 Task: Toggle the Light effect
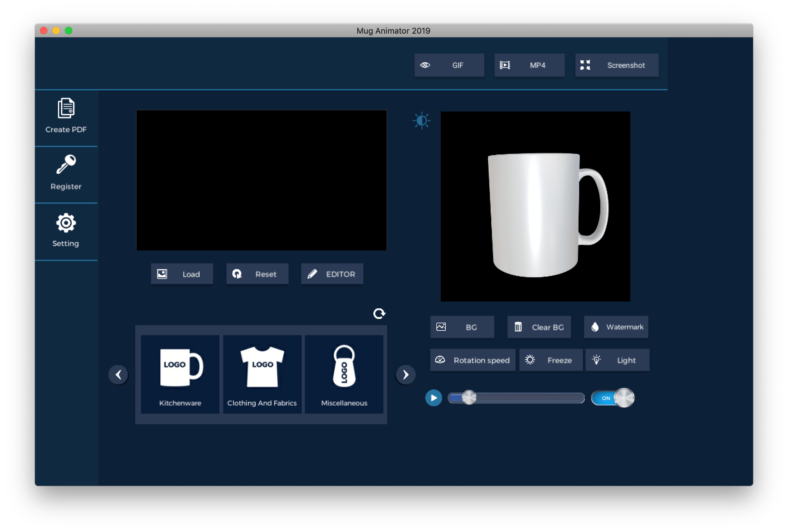[617, 360]
